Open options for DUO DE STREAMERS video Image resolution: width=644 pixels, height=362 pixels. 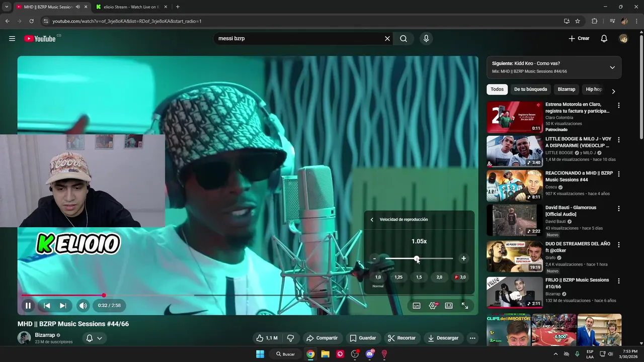click(619, 244)
